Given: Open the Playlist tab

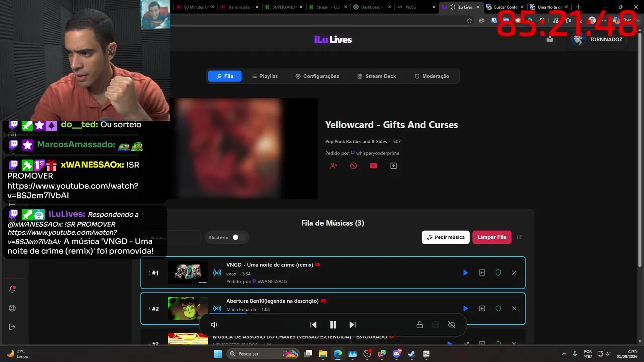Looking at the screenshot, I should pyautogui.click(x=265, y=76).
